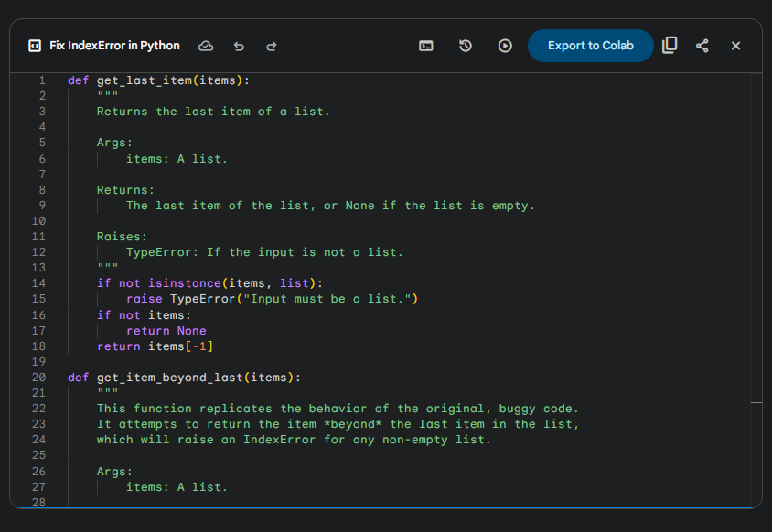This screenshot has width=772, height=532.
Task: Close the code canvas panel
Action: pos(735,46)
